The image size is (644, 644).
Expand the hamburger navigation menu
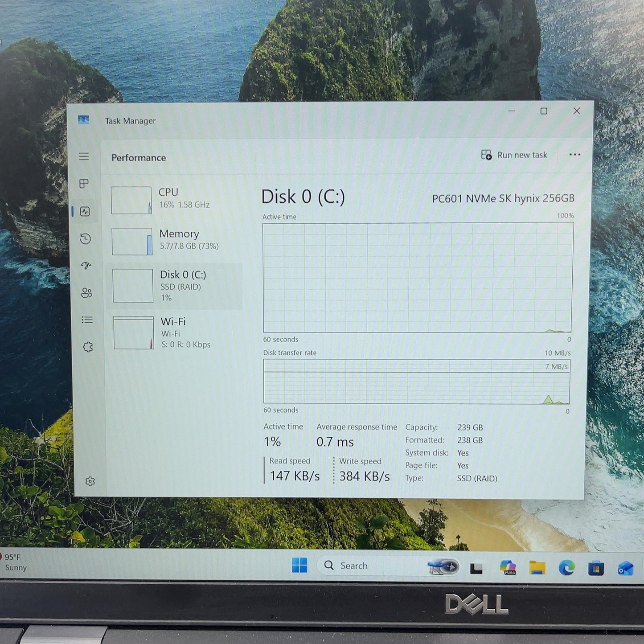[x=84, y=156]
